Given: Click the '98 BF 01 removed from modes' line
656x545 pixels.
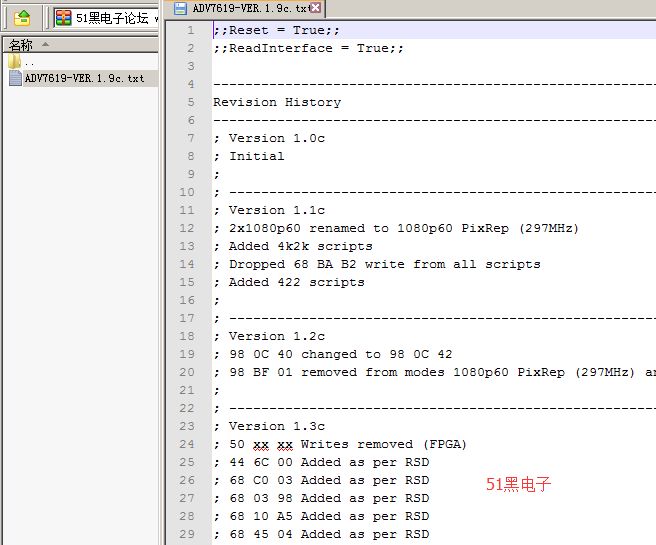Looking at the screenshot, I should point(435,372).
